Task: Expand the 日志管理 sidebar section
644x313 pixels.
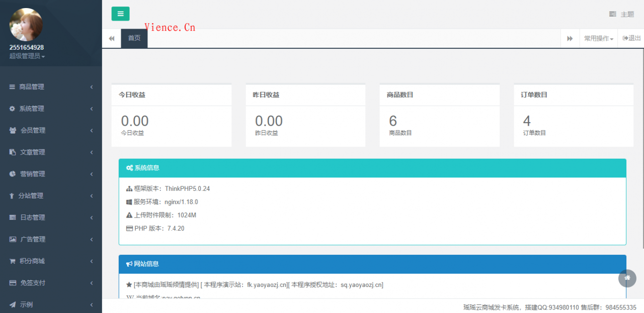Action: tap(50, 217)
